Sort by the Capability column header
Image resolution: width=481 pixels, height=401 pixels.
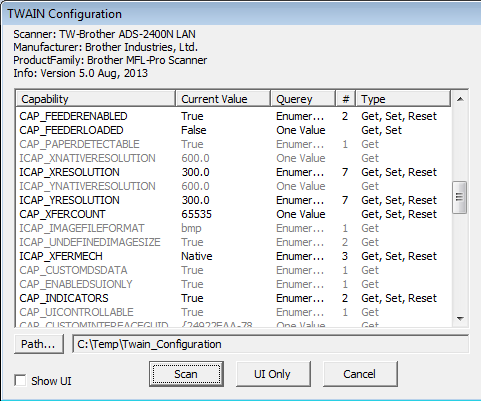coord(96,99)
